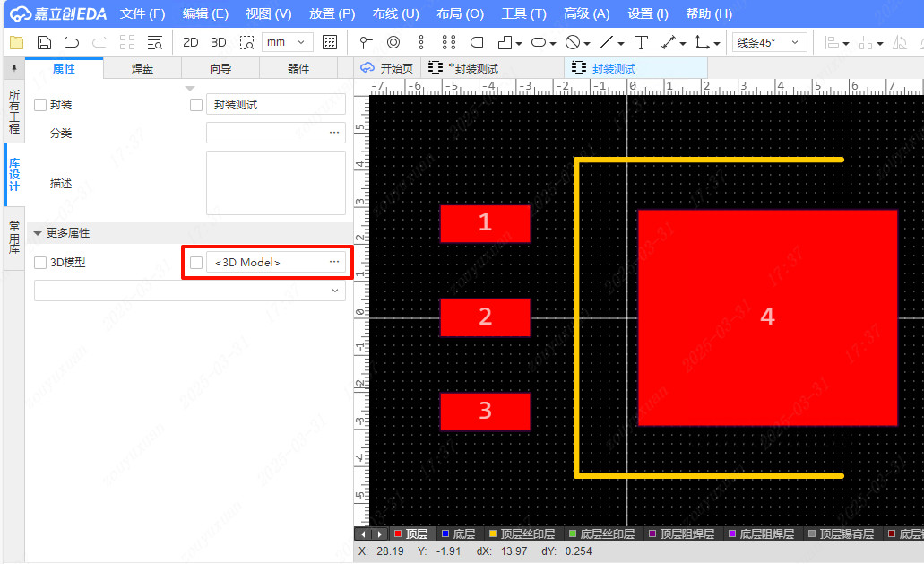Viewport: 924px width, 564px height.
Task: Click into the 描述 description text box
Action: pyautogui.click(x=275, y=182)
